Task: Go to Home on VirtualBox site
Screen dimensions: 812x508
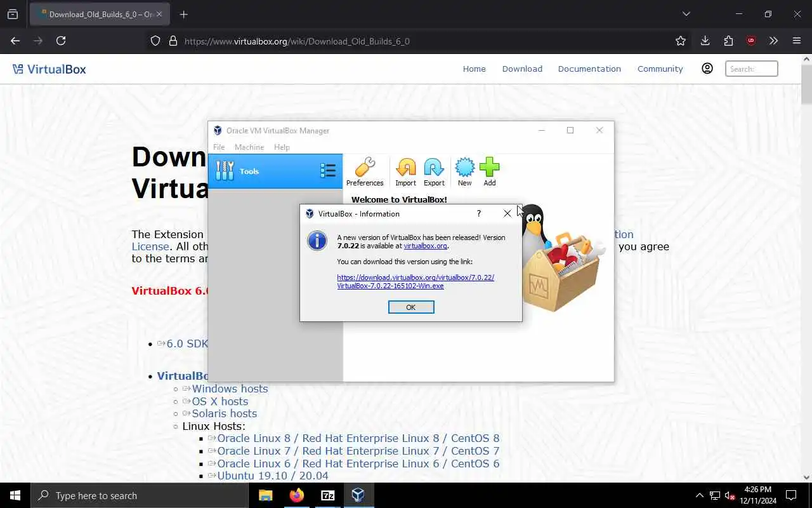Action: click(x=474, y=69)
